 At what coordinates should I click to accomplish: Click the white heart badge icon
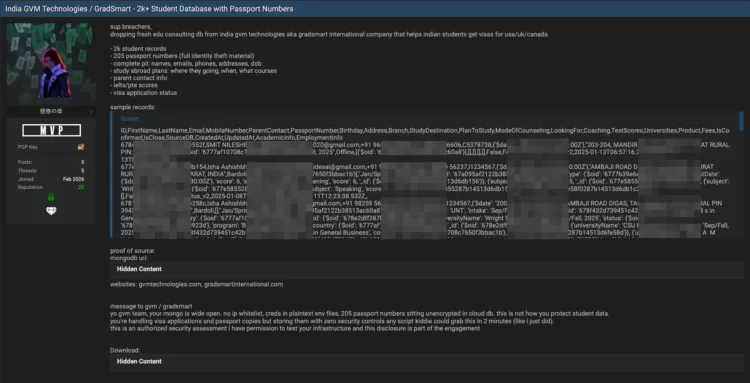click(51, 211)
